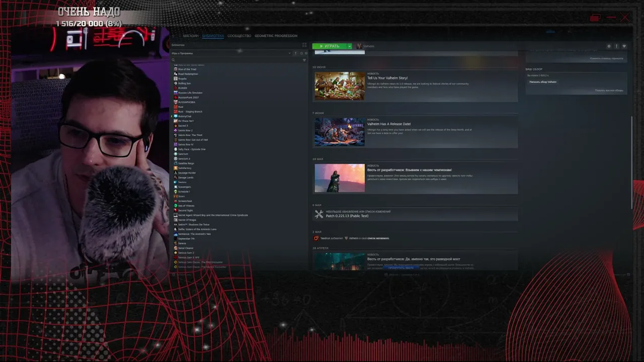
Task: Open the GEOMETRIC PROGRESSION profile tab
Action: (276, 36)
